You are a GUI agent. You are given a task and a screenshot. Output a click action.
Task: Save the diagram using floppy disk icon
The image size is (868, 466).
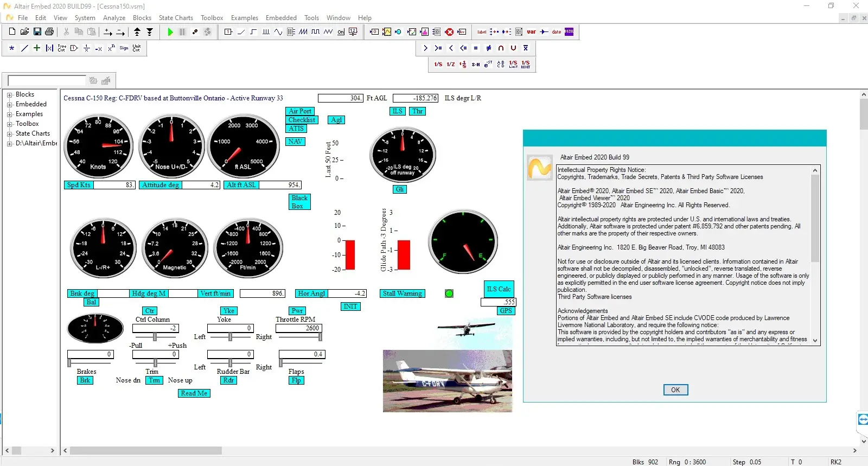click(x=37, y=32)
